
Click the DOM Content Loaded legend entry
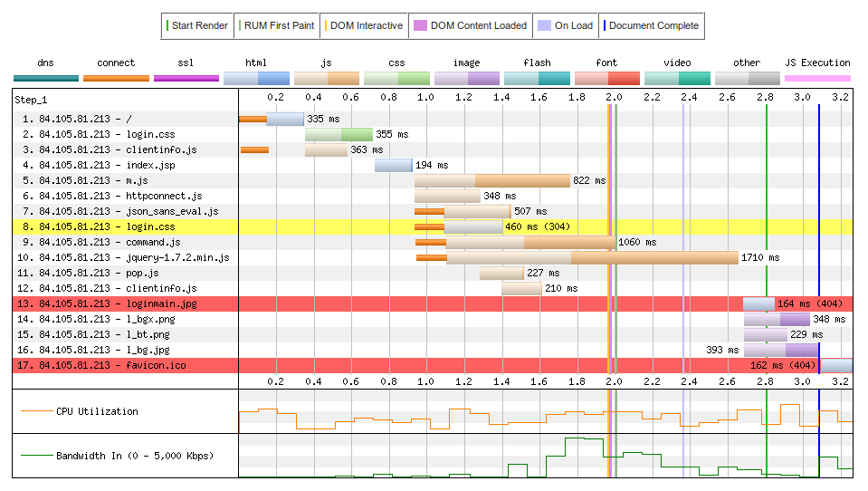pos(471,25)
